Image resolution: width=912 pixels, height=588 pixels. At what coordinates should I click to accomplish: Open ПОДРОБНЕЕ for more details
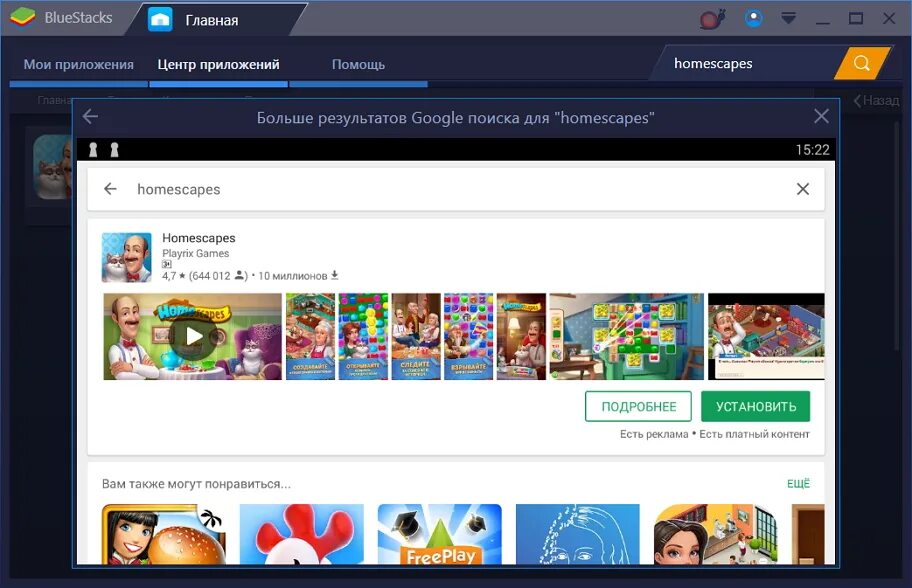coord(638,406)
